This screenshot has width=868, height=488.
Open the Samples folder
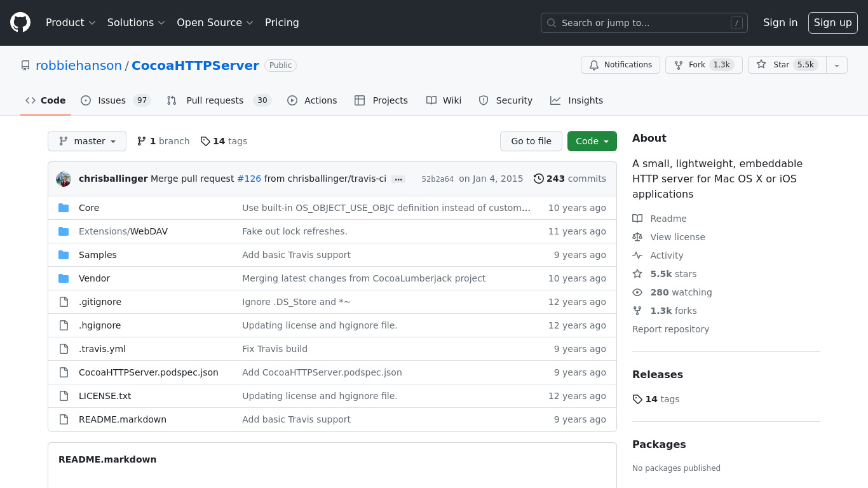pos(98,255)
